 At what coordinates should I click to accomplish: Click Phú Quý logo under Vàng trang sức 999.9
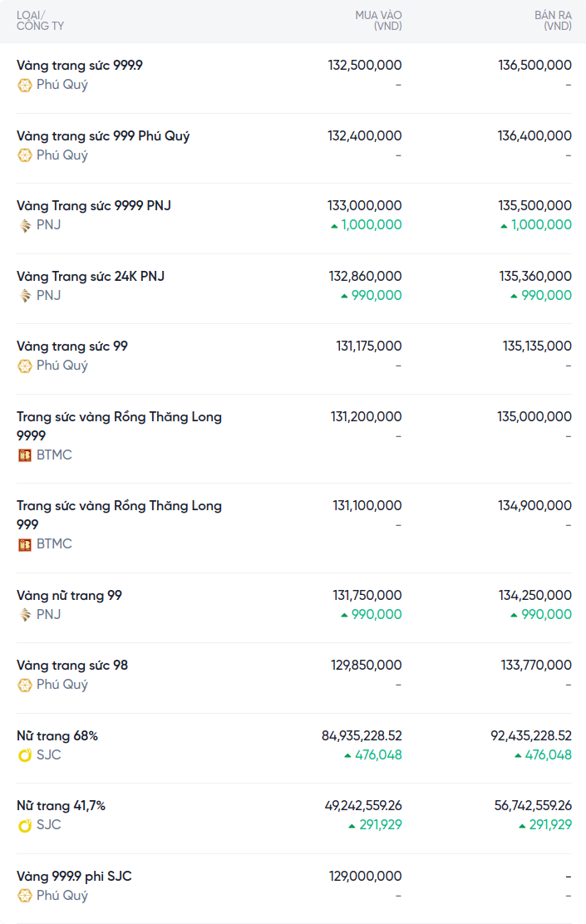(x=25, y=85)
